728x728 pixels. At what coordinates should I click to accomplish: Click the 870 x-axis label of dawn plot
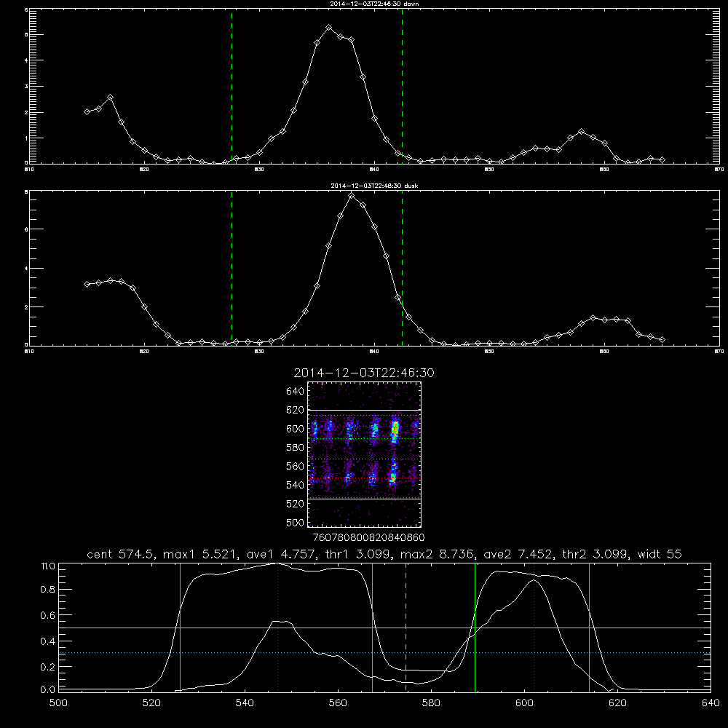click(x=719, y=170)
